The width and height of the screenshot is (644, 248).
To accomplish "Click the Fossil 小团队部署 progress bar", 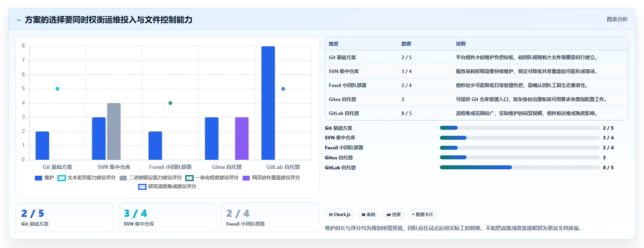I will coord(520,148).
